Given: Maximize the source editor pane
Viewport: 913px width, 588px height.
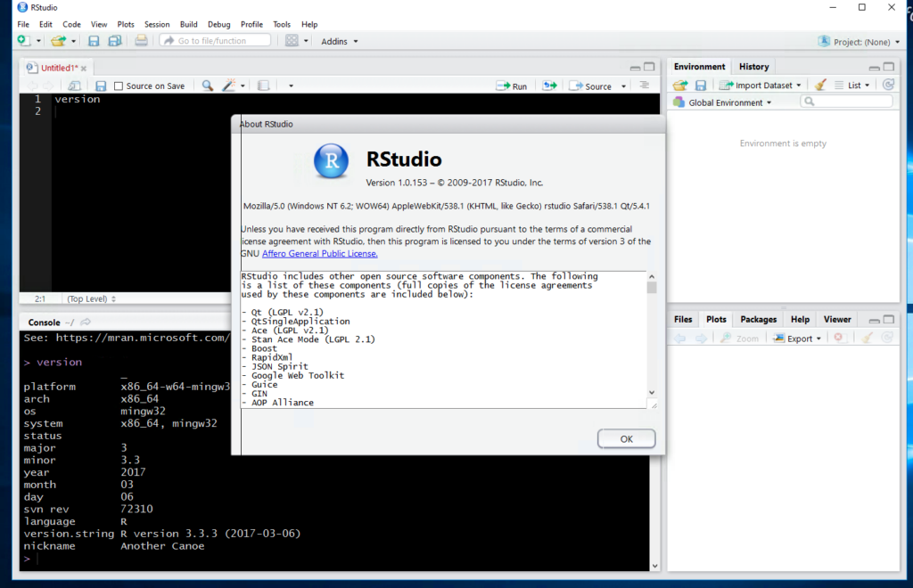Looking at the screenshot, I should coord(649,67).
